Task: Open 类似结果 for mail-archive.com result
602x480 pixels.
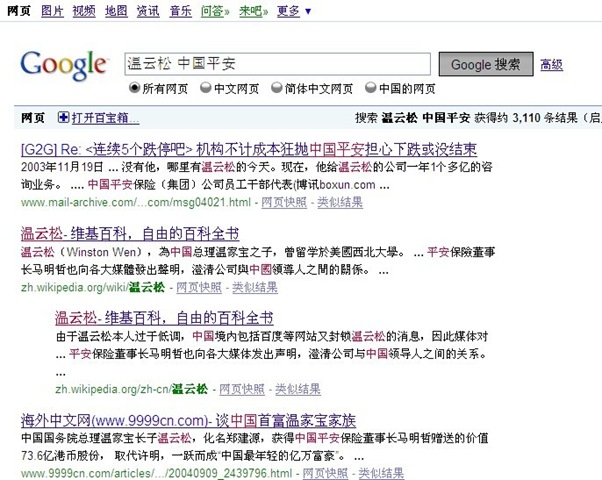Action: click(340, 202)
